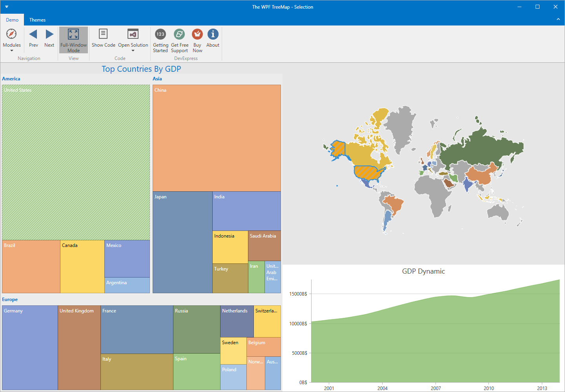The height and width of the screenshot is (392, 565).
Task: Select the Prev navigation arrow
Action: point(33,37)
